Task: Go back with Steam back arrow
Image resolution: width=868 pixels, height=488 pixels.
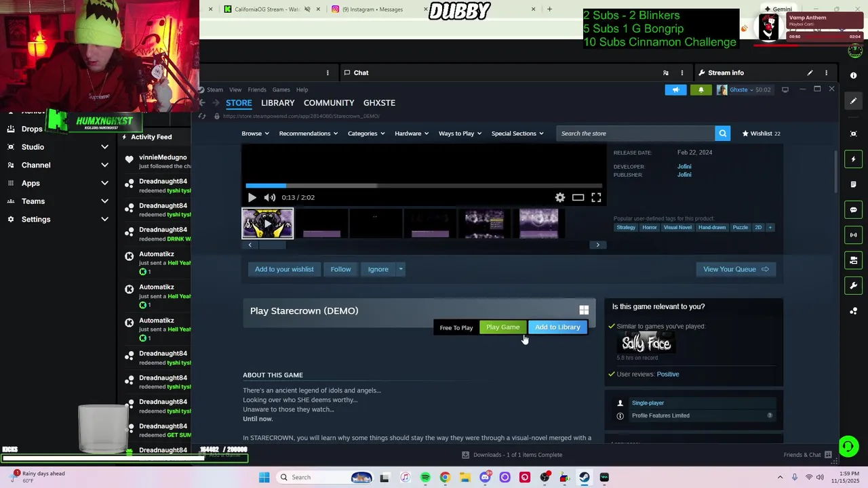Action: [x=202, y=103]
